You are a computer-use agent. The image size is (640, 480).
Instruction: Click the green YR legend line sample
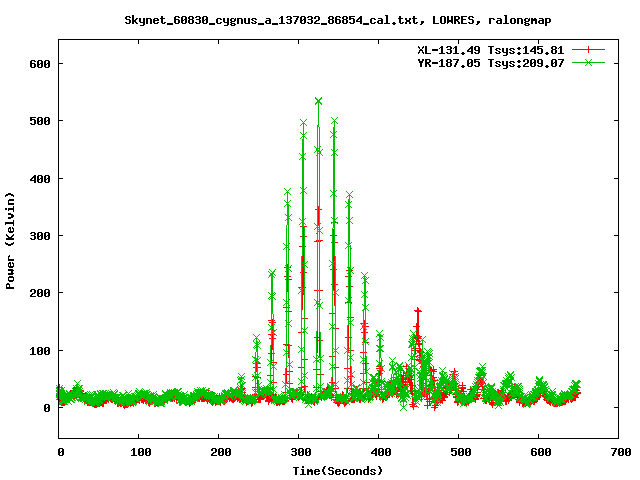(588, 63)
